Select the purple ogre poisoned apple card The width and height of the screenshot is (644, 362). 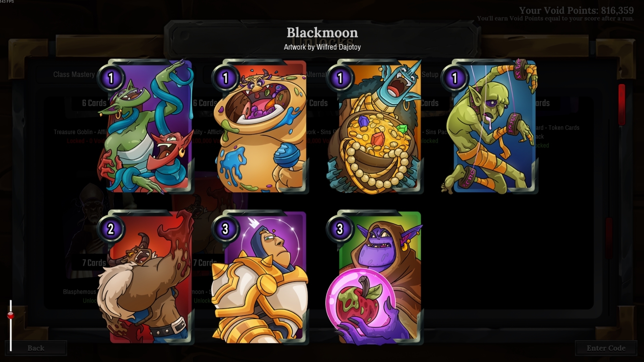tap(375, 277)
